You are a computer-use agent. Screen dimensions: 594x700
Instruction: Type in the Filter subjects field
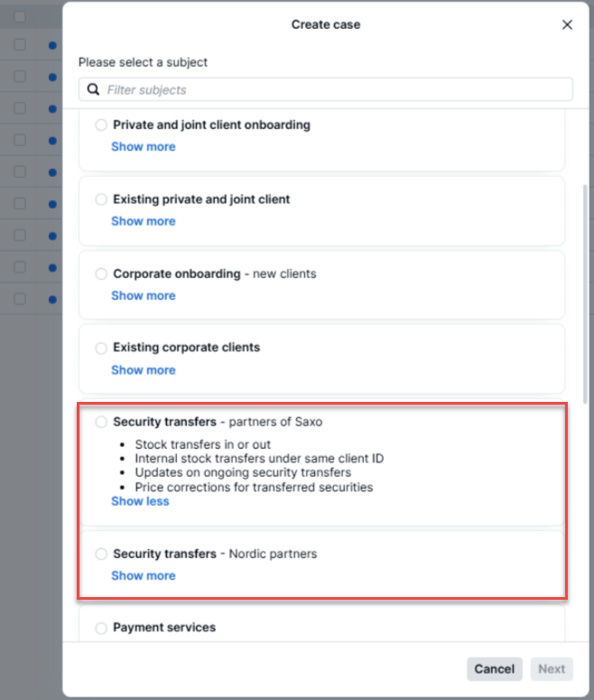[x=334, y=90]
